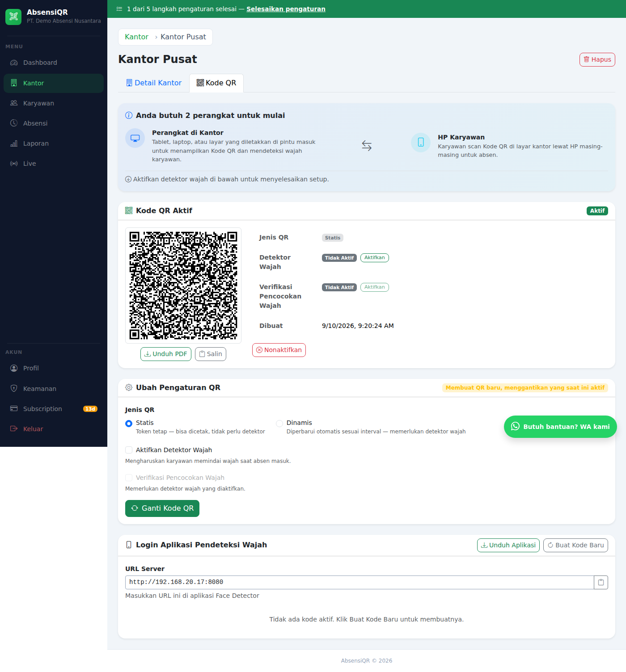This screenshot has width=626, height=672.
Task: Select the Dinamis radio option
Action: (x=279, y=424)
